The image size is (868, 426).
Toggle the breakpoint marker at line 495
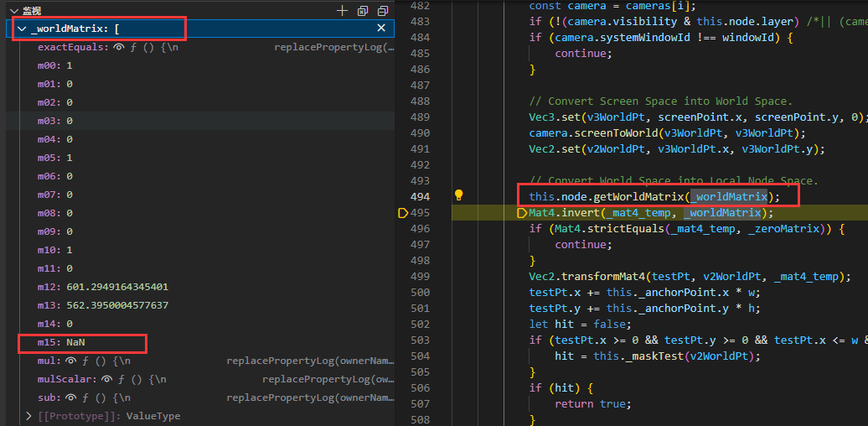403,213
